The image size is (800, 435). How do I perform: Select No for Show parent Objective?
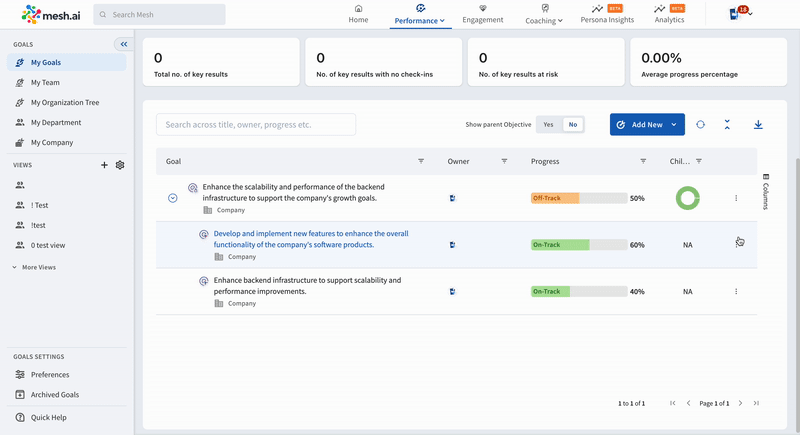click(572, 125)
